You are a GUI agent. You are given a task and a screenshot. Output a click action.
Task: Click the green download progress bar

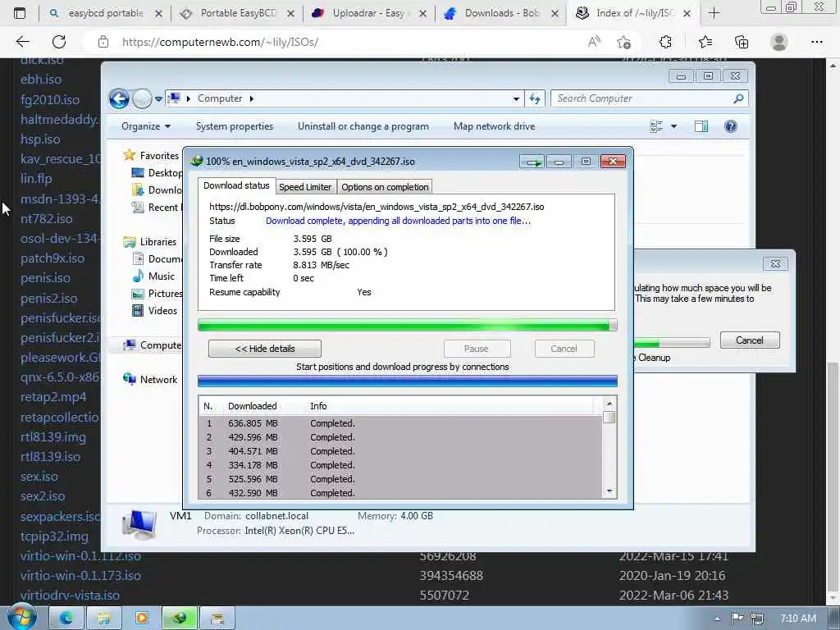(x=407, y=325)
